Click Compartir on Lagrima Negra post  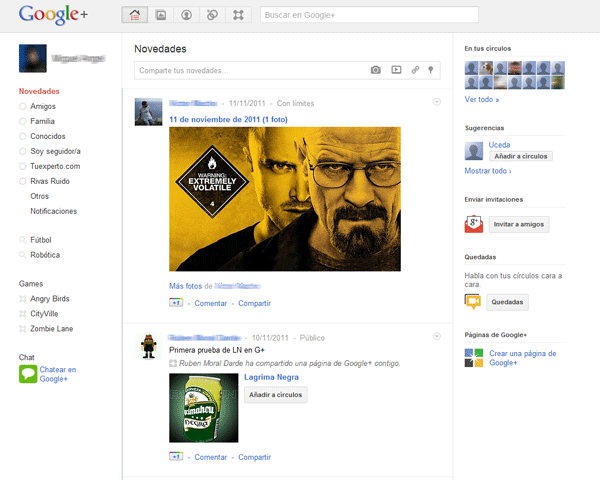(x=254, y=457)
